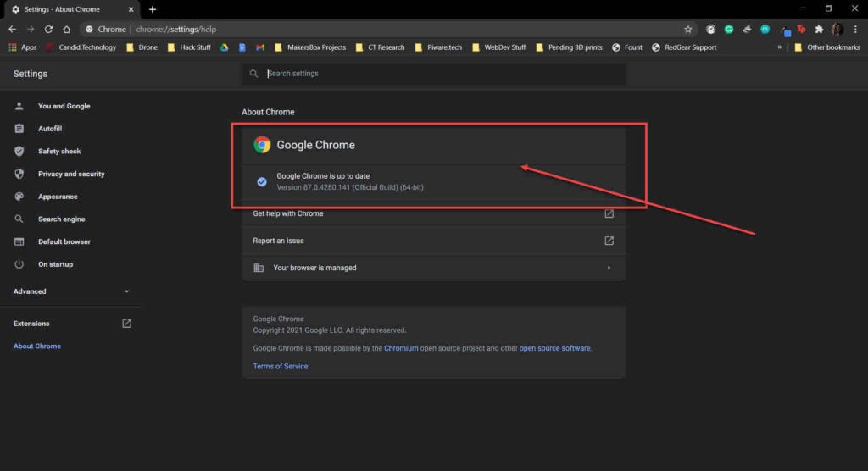Viewport: 868px width, 471px height.
Task: Open external link icon for Report an issue
Action: [x=609, y=241]
